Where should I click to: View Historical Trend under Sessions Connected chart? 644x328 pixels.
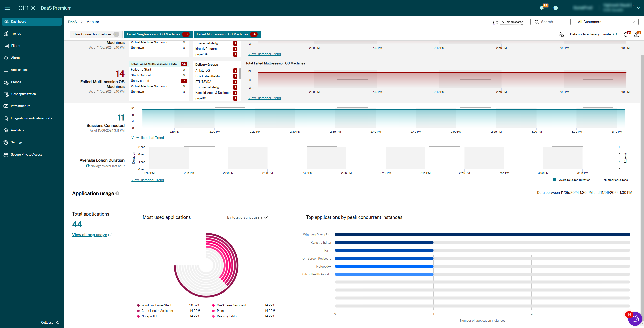(x=147, y=138)
